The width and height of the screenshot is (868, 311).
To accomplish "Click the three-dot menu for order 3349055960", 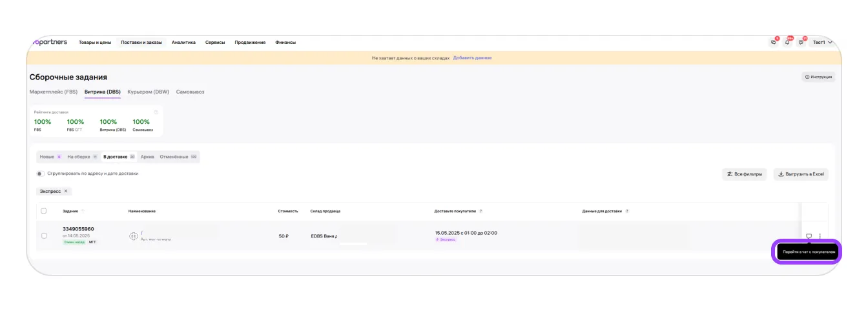I will pos(820,236).
